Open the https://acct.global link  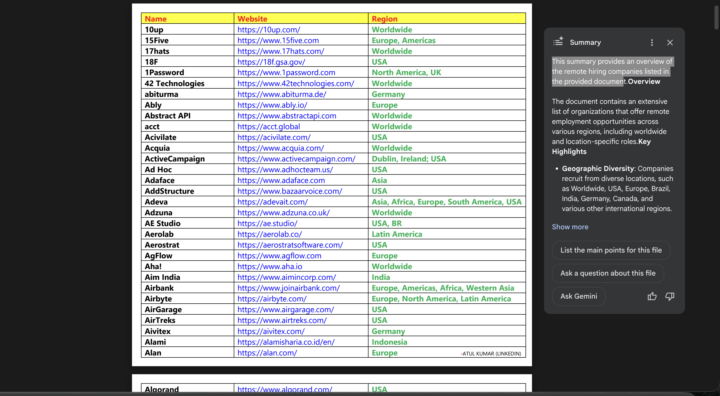coord(269,126)
